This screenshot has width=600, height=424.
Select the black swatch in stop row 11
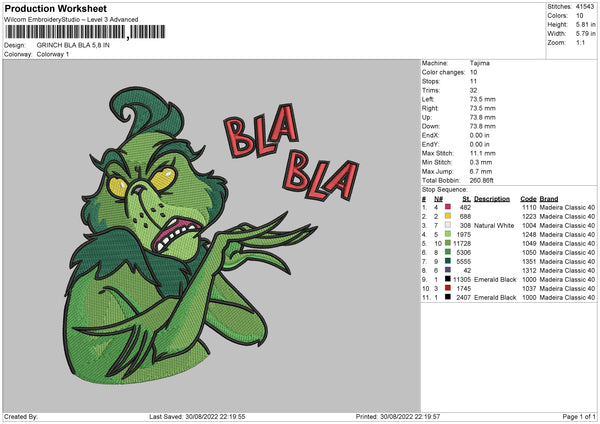[x=448, y=297]
